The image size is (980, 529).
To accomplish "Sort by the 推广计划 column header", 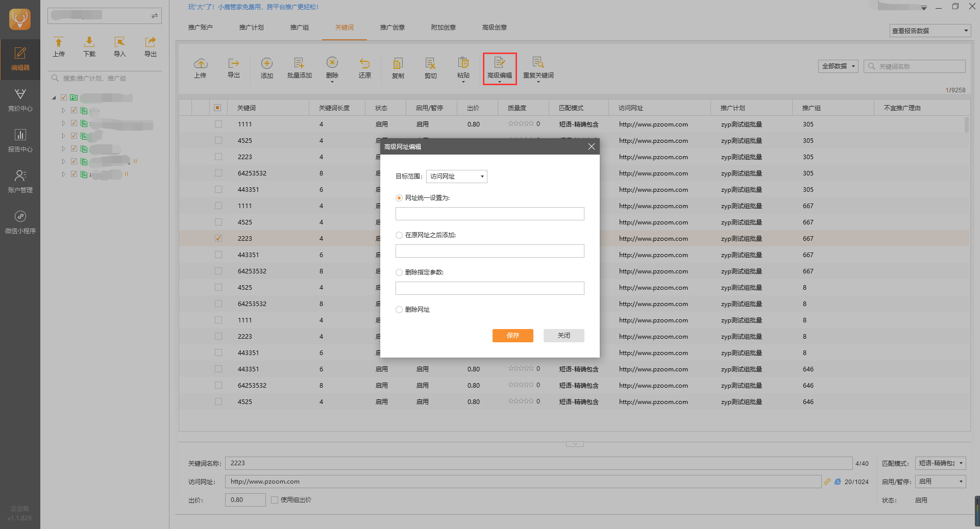I will tap(751, 108).
